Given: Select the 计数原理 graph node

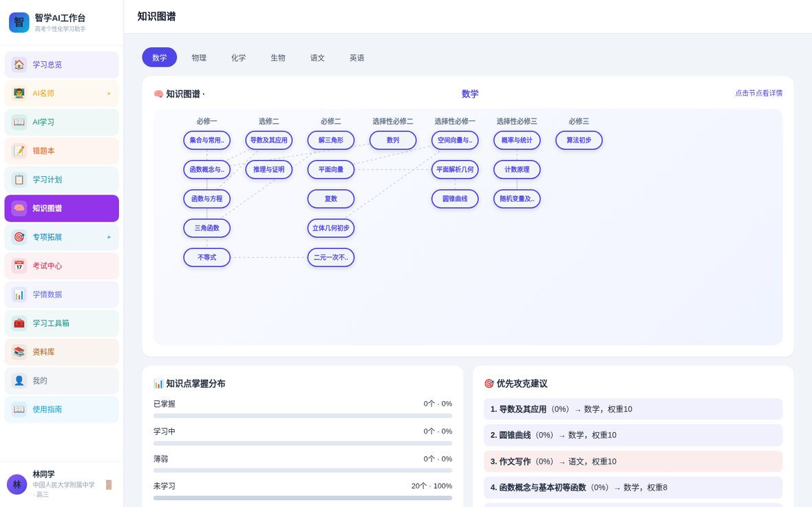Looking at the screenshot, I should point(517,169).
